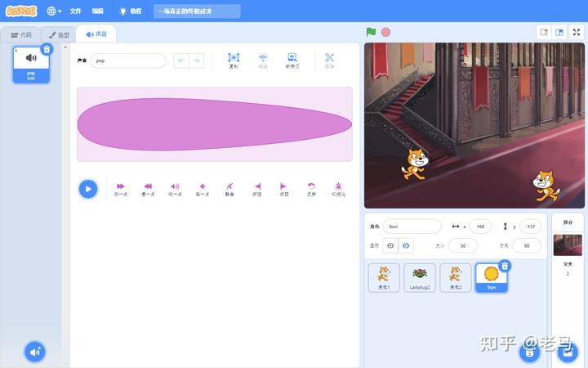Open the 文件 (File) menu
Screen dimensions: 588x368
(x=75, y=11)
